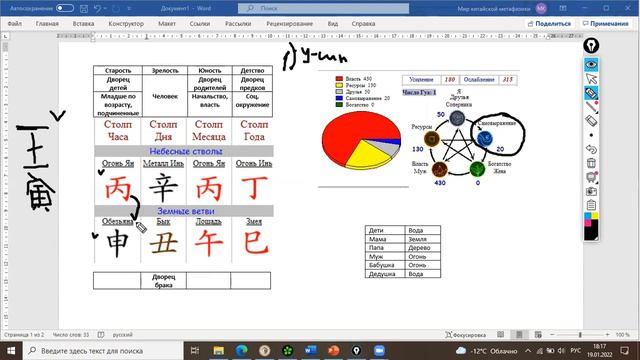The height and width of the screenshot is (360, 640).
Task: Click the Поделиться button
Action: pyautogui.click(x=549, y=24)
